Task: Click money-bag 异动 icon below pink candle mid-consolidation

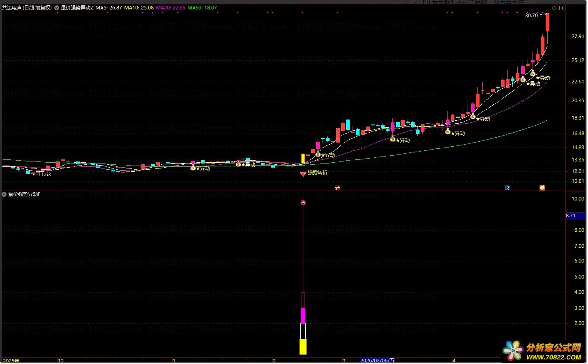Action: 392,139
